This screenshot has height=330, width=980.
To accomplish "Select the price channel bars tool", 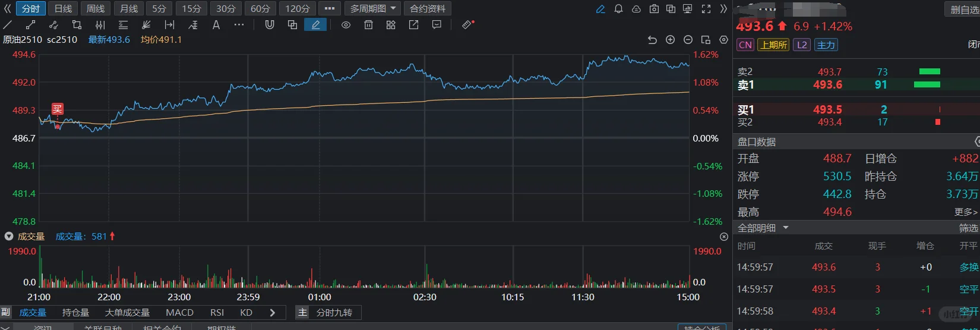I will 100,25.
